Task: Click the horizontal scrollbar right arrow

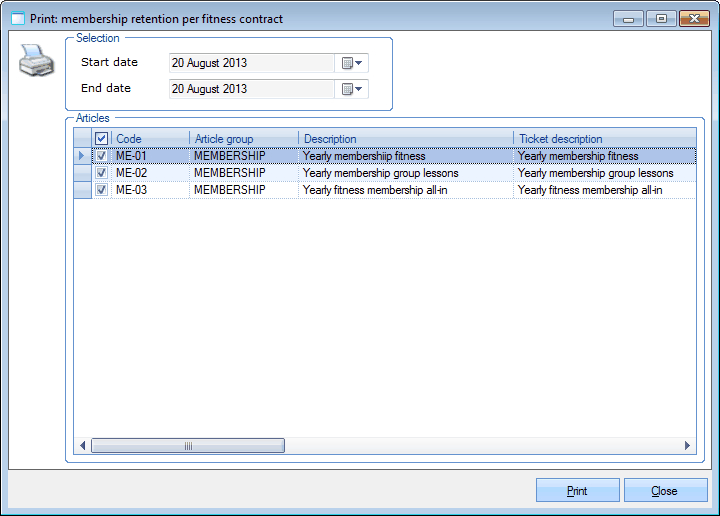Action: pos(687,446)
